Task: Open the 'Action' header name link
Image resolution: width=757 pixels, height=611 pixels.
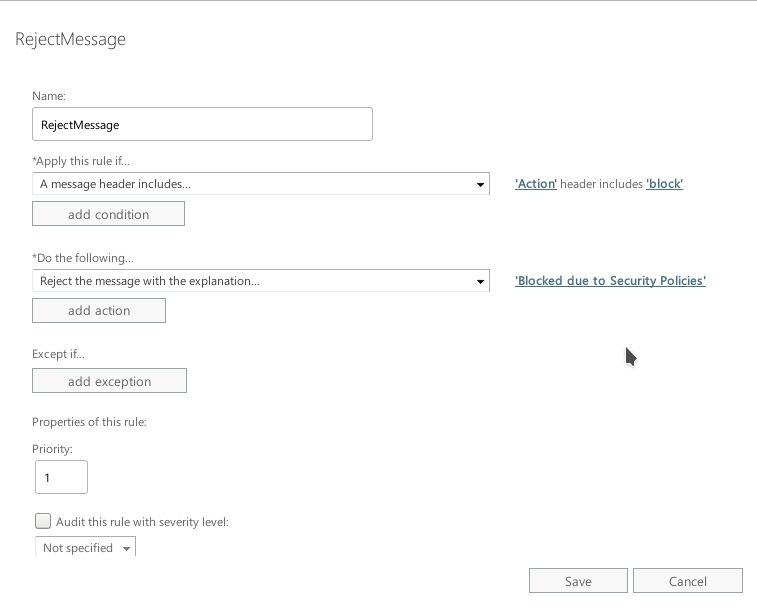Action: click(536, 184)
